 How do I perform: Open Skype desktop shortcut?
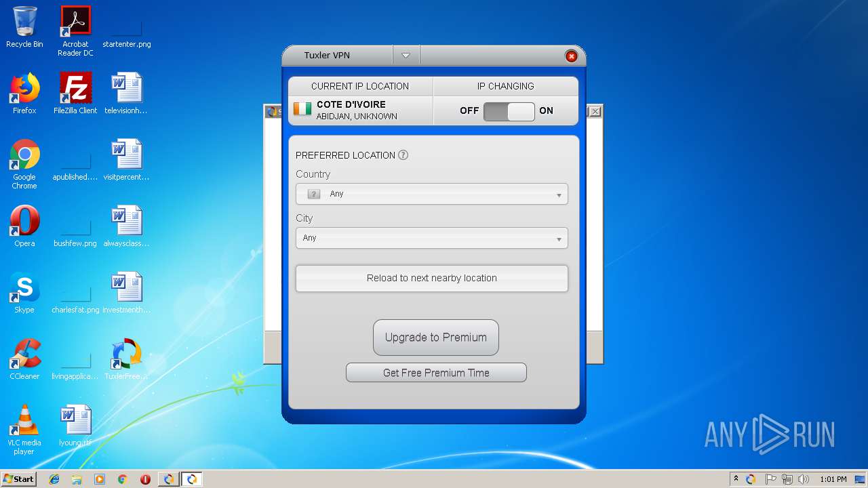coord(24,293)
